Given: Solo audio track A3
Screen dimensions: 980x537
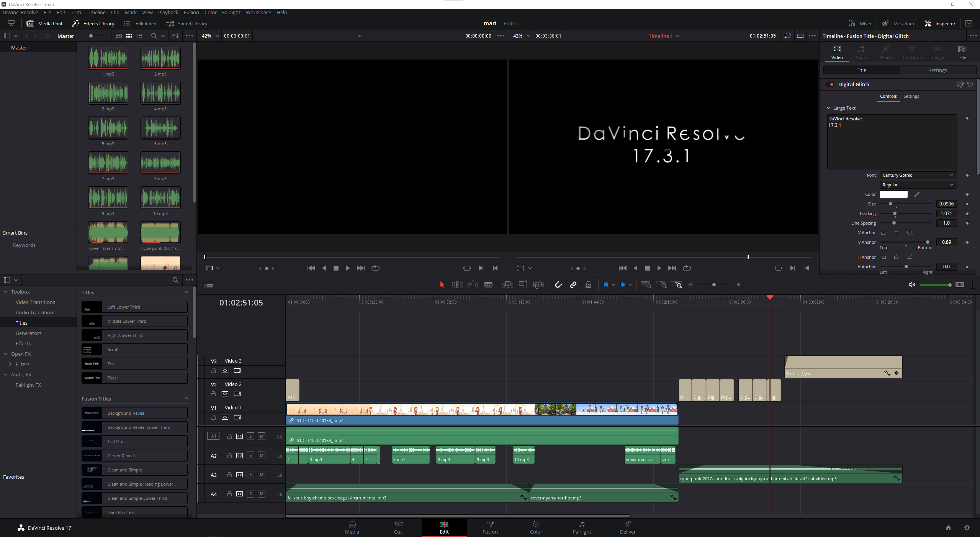Looking at the screenshot, I should coord(250,475).
